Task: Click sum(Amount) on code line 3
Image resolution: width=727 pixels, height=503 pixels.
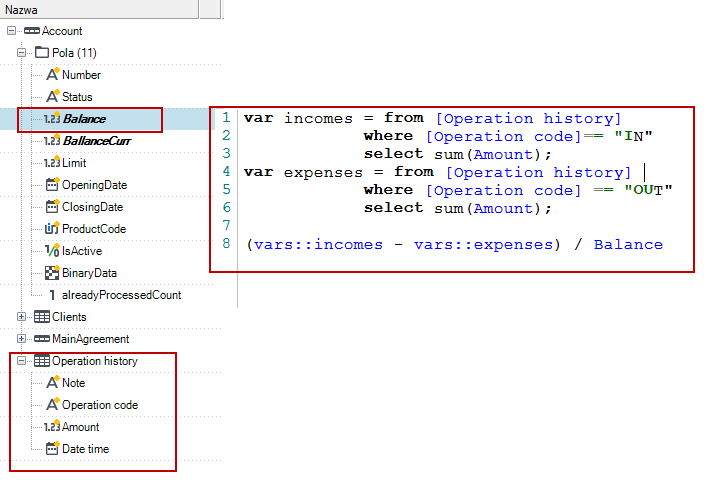Action: pos(487,154)
